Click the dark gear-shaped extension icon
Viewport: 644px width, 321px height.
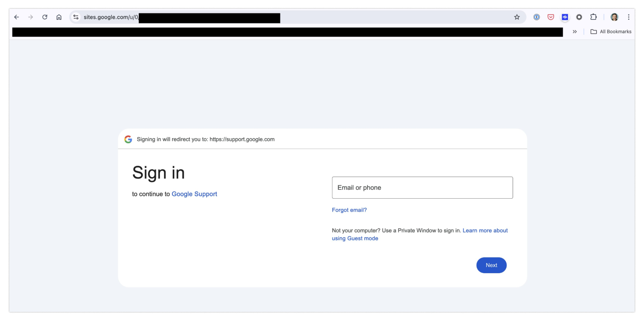click(579, 17)
